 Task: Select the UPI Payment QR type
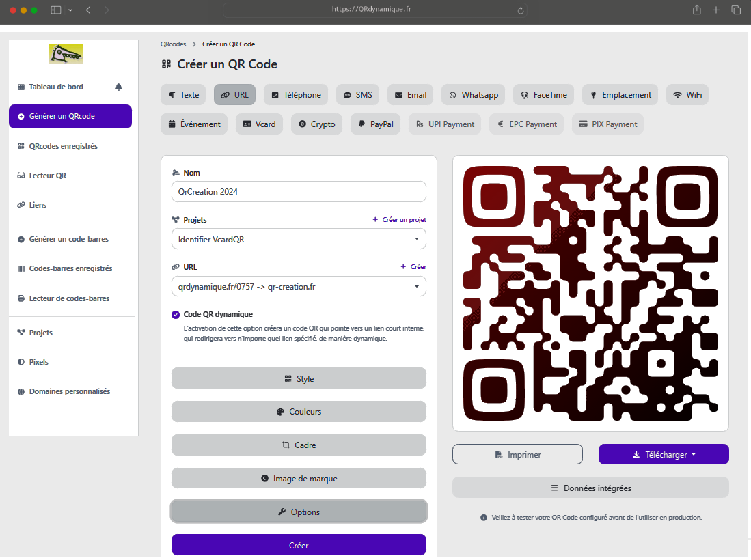[445, 124]
